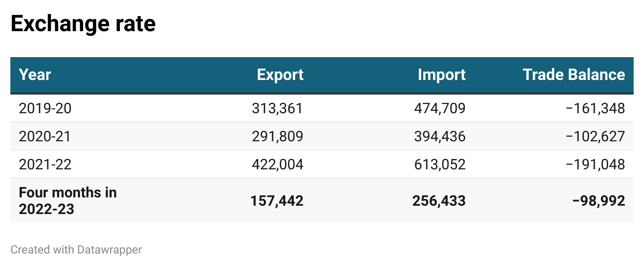Click trade balance value −161,348
Viewport: 644px width, 267px height.
tap(595, 109)
